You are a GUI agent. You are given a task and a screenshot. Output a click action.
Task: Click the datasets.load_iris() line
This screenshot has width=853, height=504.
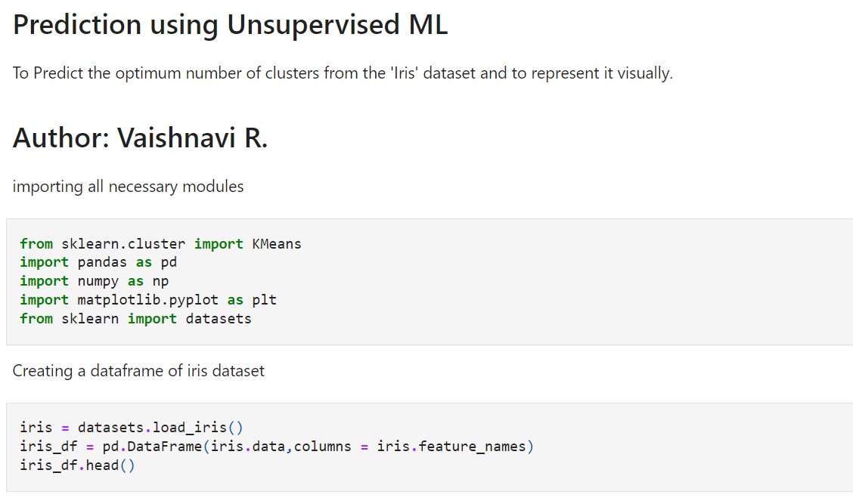point(132,428)
